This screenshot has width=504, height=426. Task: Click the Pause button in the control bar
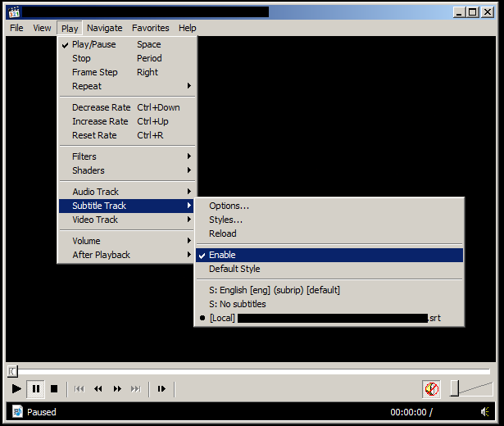click(x=36, y=389)
